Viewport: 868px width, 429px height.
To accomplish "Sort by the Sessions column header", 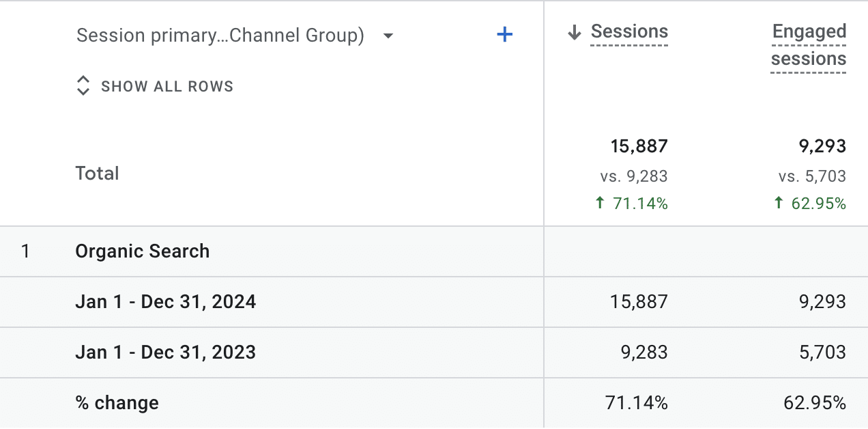I will click(x=628, y=32).
